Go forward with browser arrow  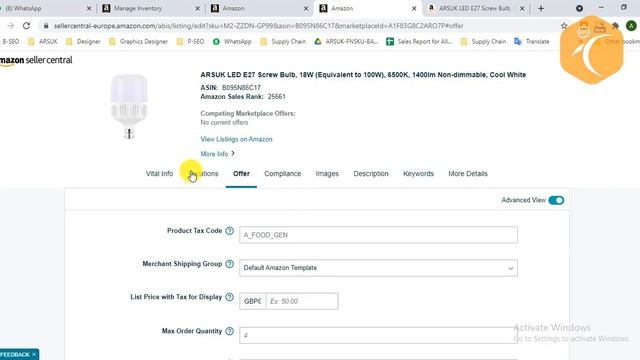10,26
